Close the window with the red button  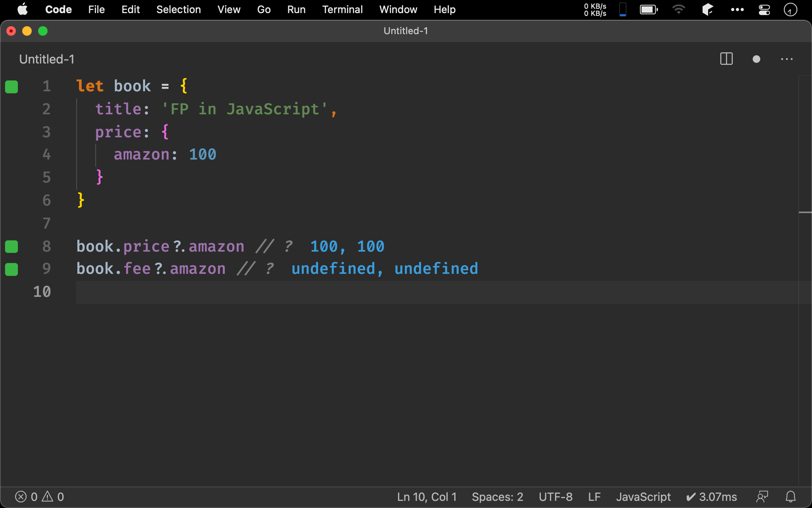click(11, 31)
